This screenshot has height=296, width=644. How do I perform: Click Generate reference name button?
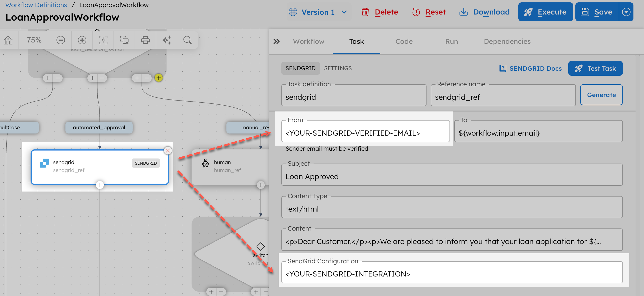click(x=601, y=95)
